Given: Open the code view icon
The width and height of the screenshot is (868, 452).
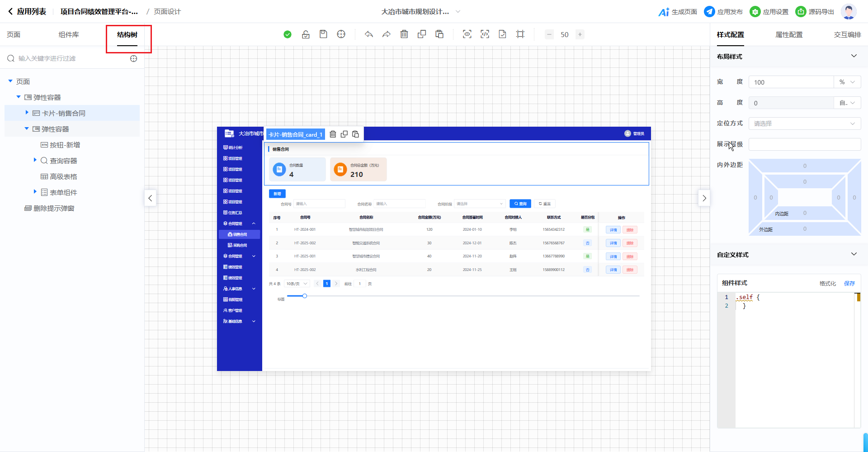Looking at the screenshot, I should pyautogui.click(x=485, y=34).
